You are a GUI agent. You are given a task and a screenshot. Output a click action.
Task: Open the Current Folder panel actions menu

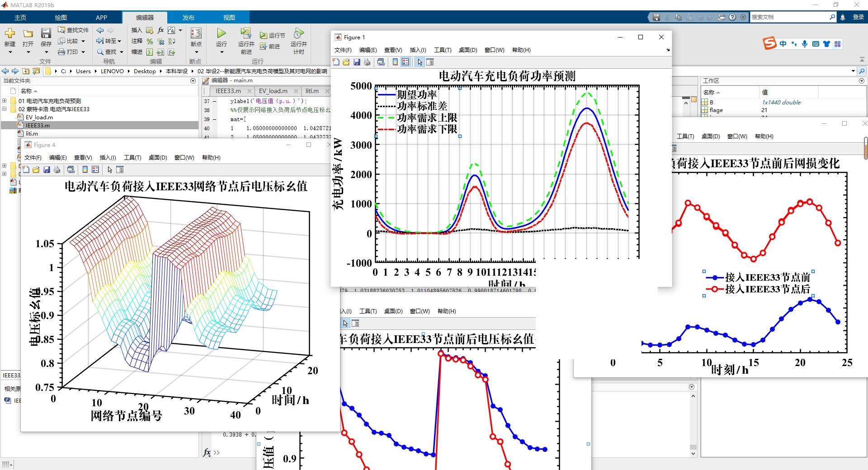[x=193, y=81]
